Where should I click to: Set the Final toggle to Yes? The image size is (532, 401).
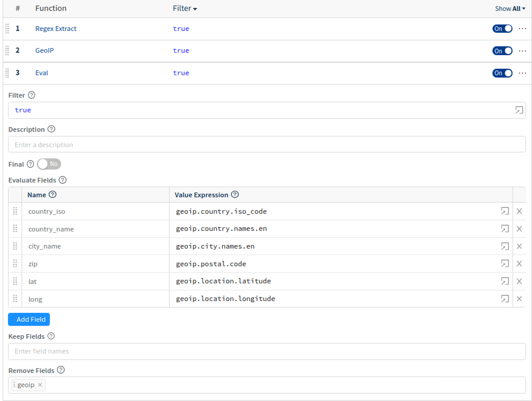[49, 164]
